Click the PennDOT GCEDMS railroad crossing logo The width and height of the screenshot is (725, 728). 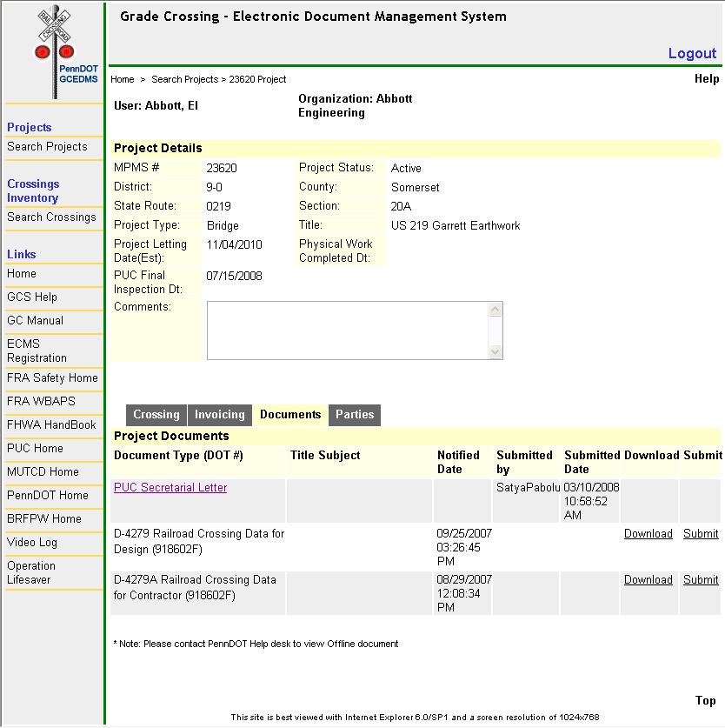pos(65,51)
